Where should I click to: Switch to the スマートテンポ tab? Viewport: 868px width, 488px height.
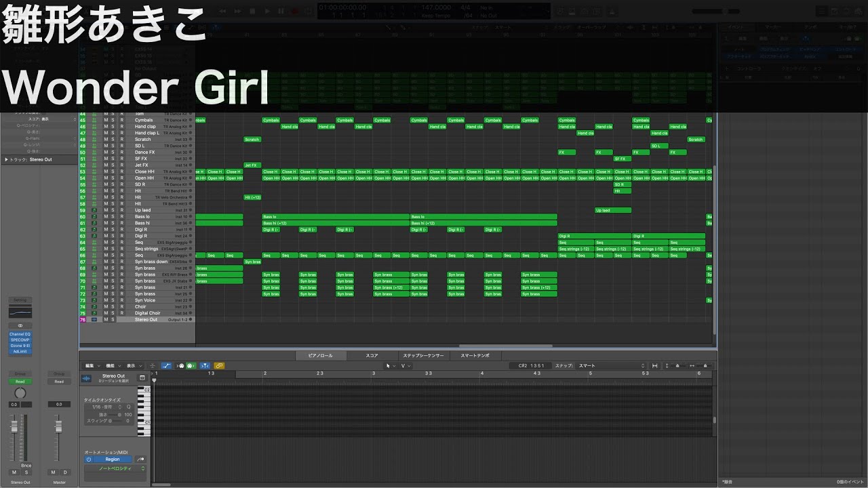click(x=475, y=355)
